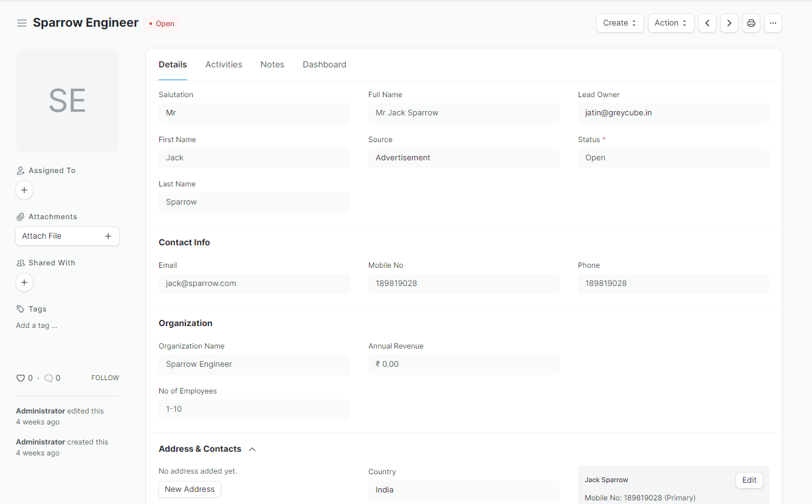Toggle the sidebar hamburger menu icon
The width and height of the screenshot is (812, 504).
(x=22, y=23)
